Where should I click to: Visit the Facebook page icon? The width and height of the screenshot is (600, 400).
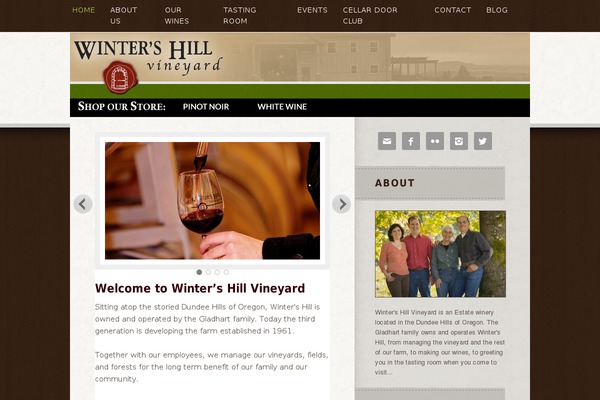(x=411, y=141)
